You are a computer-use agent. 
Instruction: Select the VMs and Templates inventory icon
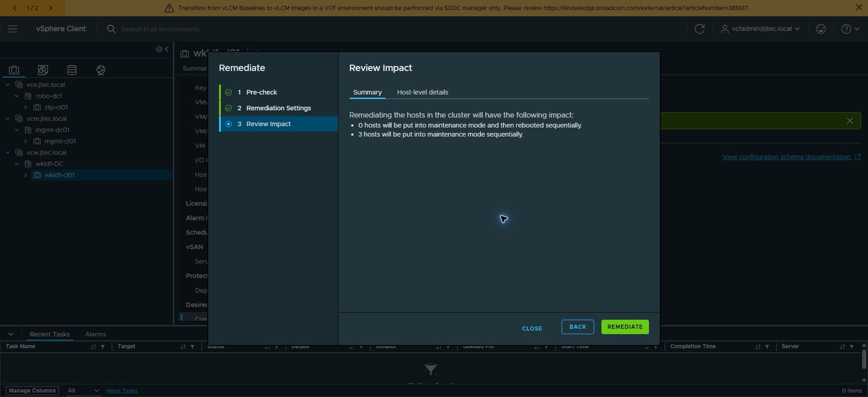(43, 70)
